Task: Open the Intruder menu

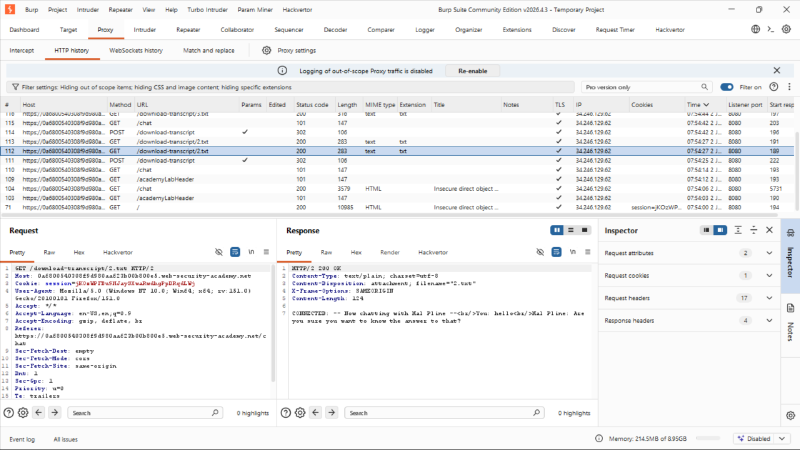Action: (x=88, y=10)
